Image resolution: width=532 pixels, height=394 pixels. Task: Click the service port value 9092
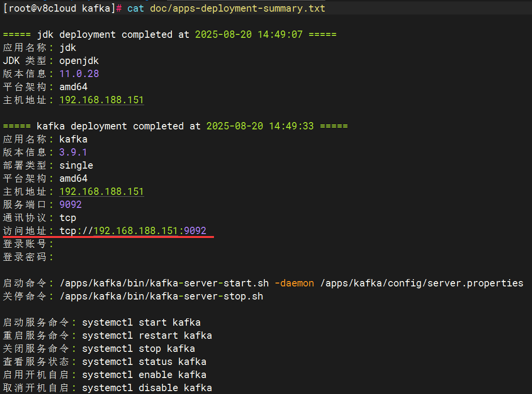click(70, 205)
